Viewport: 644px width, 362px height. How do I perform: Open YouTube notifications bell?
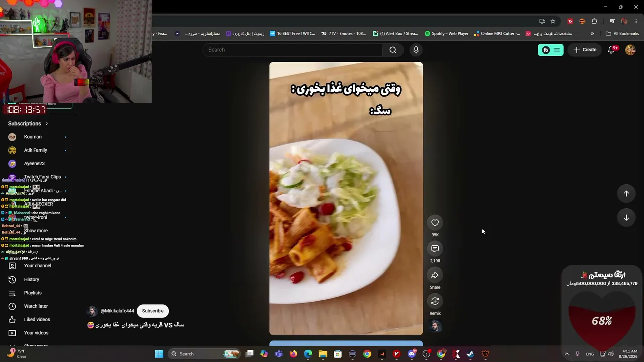(612, 50)
